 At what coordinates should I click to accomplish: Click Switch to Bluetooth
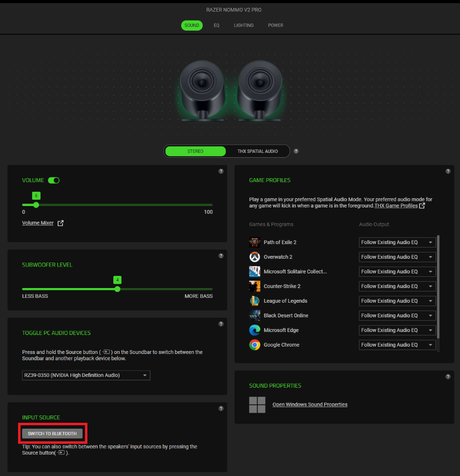pyautogui.click(x=52, y=433)
